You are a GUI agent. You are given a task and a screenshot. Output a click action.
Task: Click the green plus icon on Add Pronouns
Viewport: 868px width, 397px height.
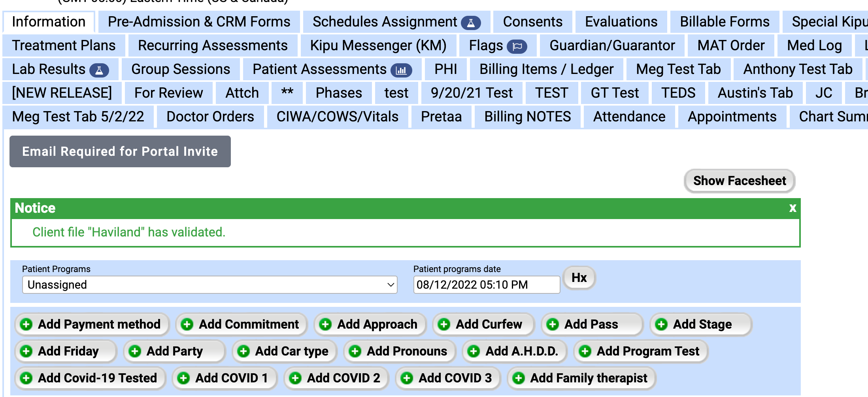tap(355, 351)
